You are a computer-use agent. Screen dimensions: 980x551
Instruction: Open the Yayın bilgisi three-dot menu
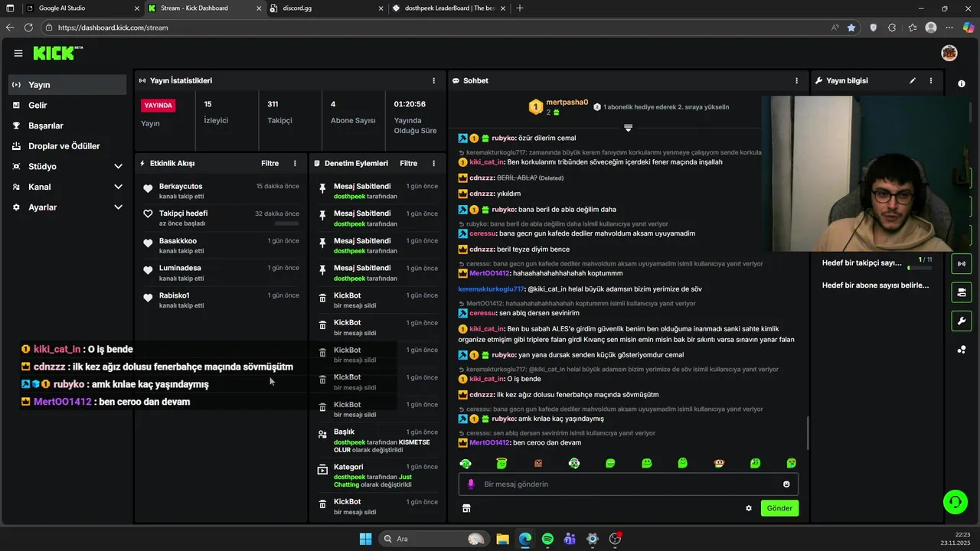click(x=931, y=80)
